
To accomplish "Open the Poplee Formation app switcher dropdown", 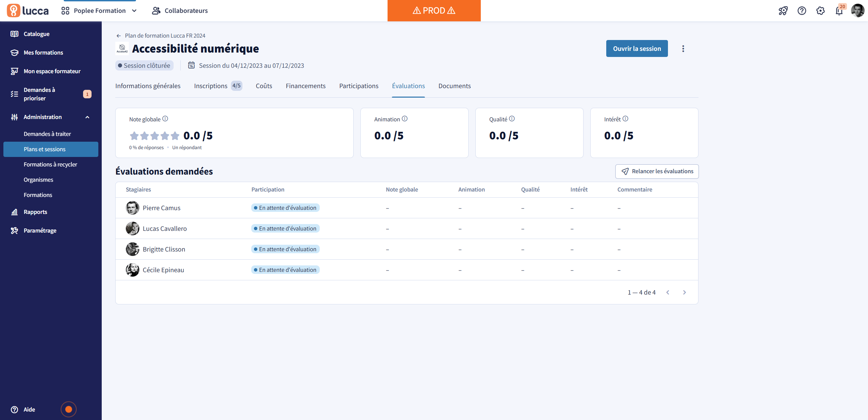I will click(99, 11).
